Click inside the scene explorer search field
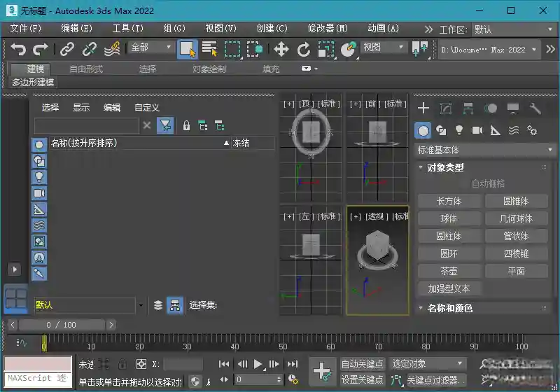The width and height of the screenshot is (560, 392). point(86,126)
